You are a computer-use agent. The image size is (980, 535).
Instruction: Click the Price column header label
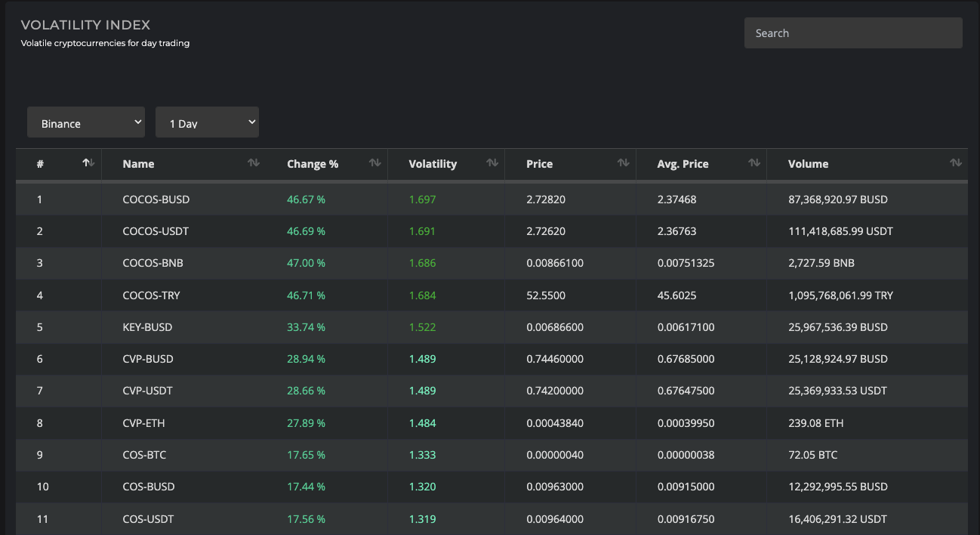pos(539,164)
